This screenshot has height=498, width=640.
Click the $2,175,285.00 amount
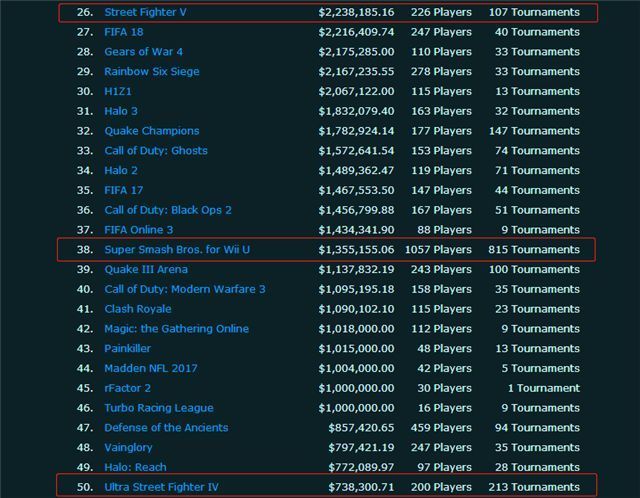pos(356,52)
